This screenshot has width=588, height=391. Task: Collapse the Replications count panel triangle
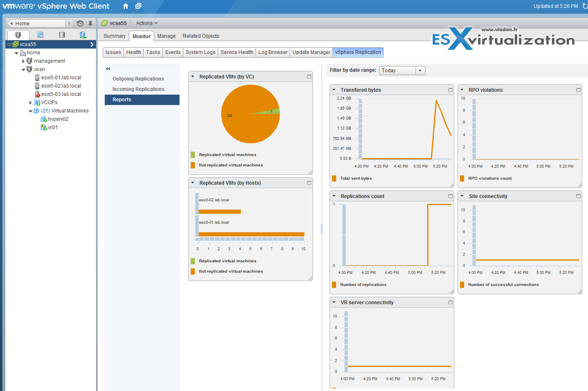[334, 196]
